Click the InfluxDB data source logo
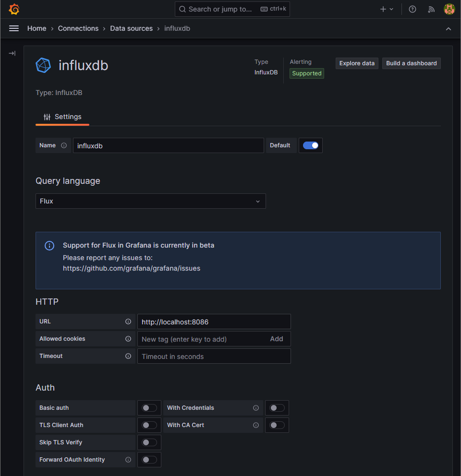The width and height of the screenshot is (461, 476). (x=43, y=65)
